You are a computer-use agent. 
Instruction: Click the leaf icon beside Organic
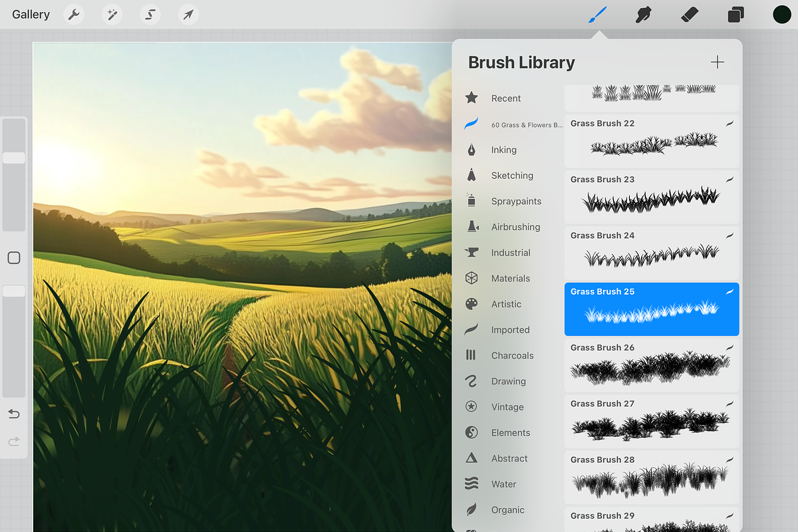(x=471, y=509)
